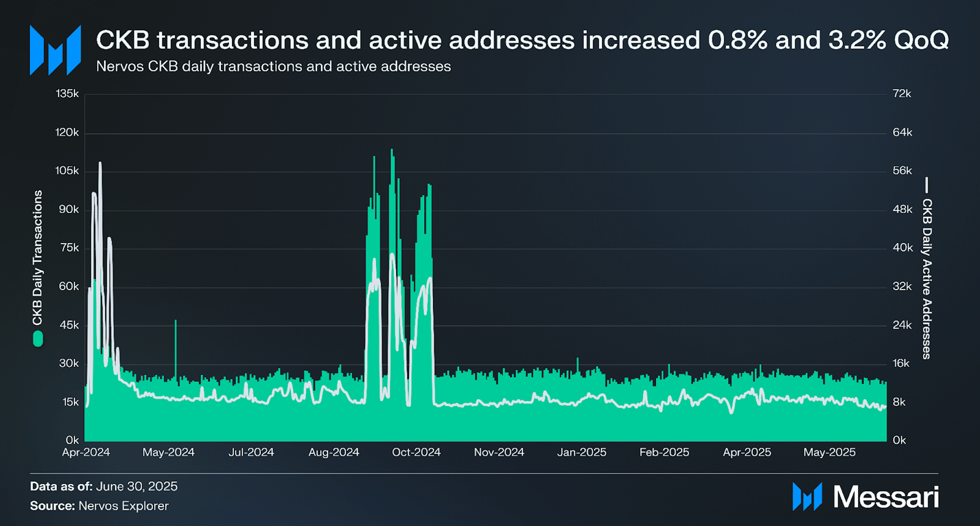Viewport: 980px width, 526px height.
Task: Select the Nov-2024 x-axis label
Action: click(499, 452)
